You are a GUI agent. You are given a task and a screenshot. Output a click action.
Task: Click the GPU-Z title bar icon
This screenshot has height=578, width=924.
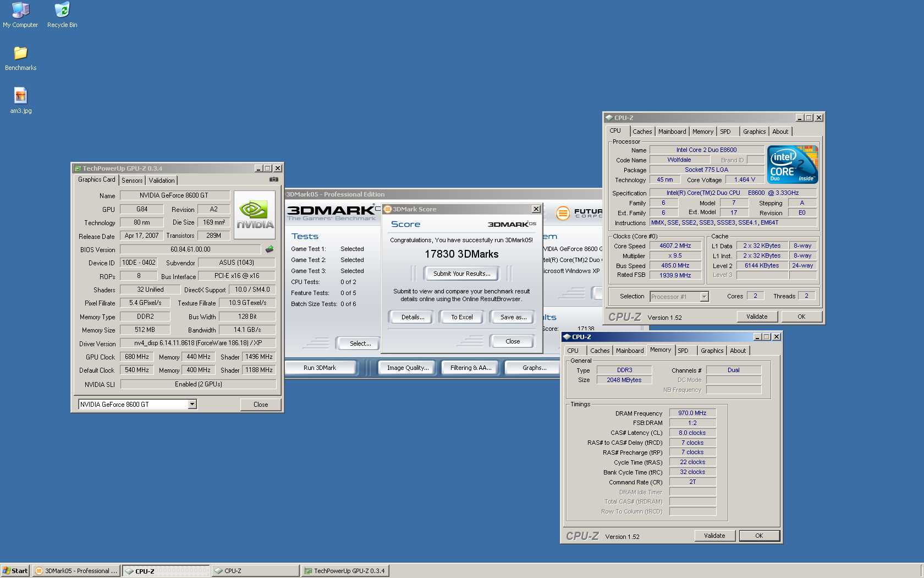pos(78,168)
